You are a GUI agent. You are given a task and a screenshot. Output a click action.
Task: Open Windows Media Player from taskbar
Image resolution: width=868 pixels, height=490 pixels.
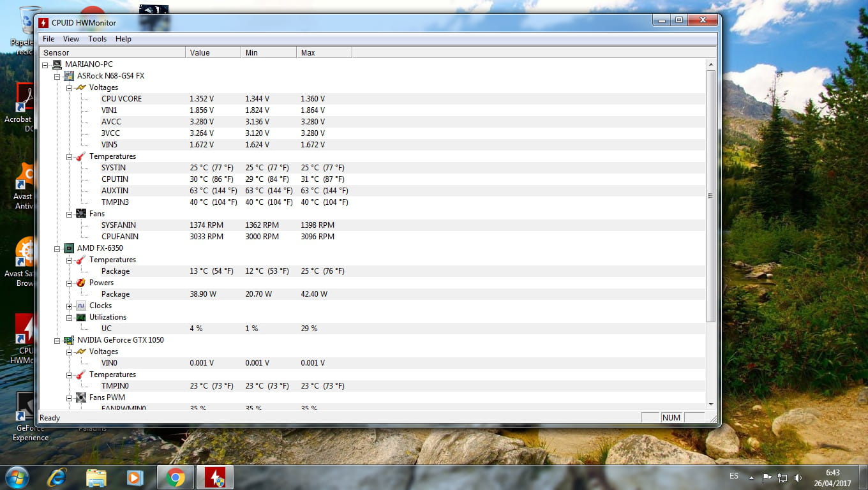pyautogui.click(x=135, y=477)
